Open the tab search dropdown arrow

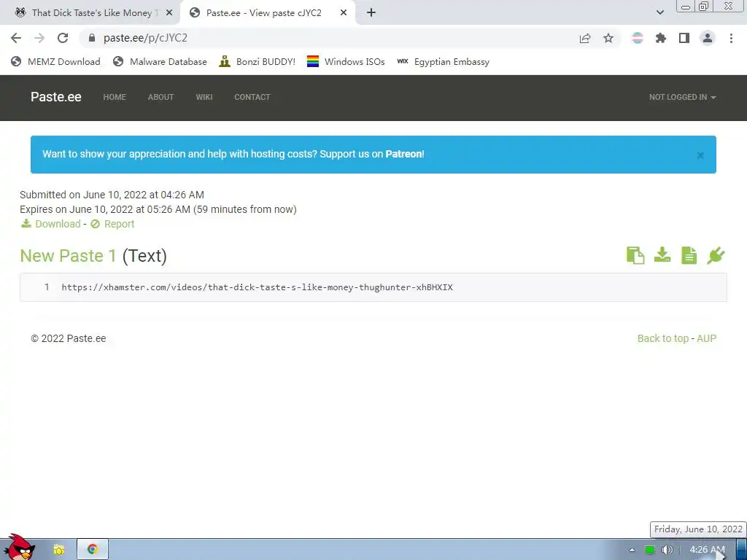pyautogui.click(x=660, y=13)
